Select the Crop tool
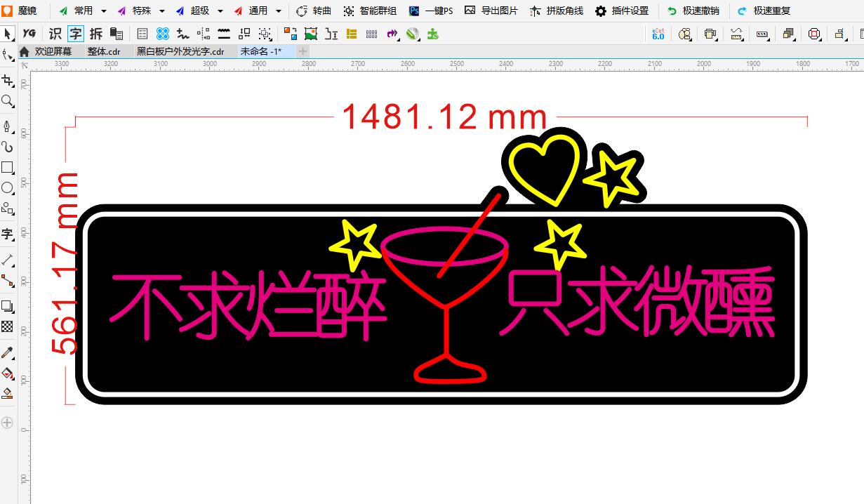This screenshot has height=504, width=864. (x=7, y=81)
